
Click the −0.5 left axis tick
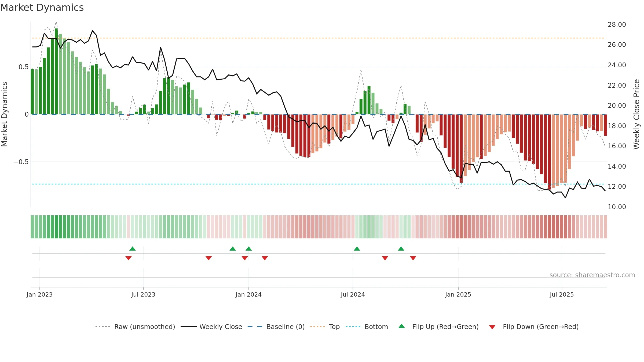tap(21, 162)
